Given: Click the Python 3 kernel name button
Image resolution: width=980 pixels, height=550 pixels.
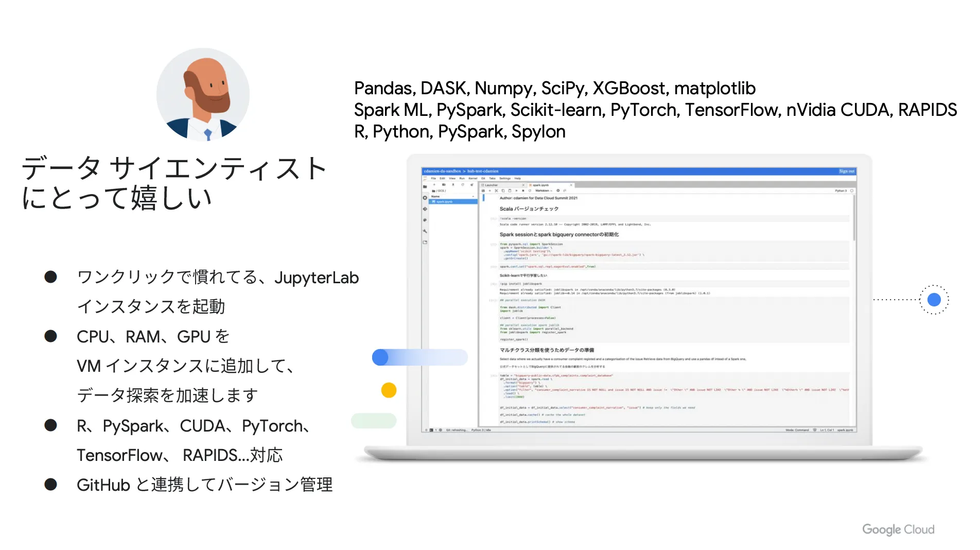Looking at the screenshot, I should (841, 191).
